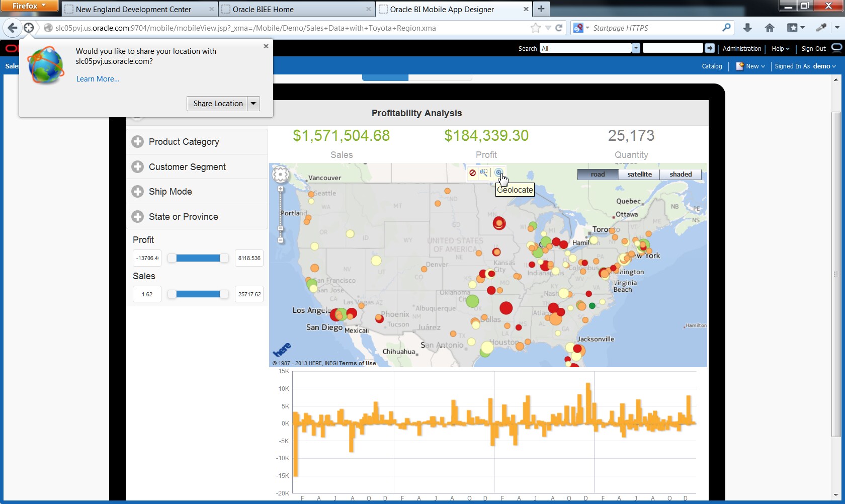Open the Firefox application menu button
845x504 pixels.
coord(30,6)
